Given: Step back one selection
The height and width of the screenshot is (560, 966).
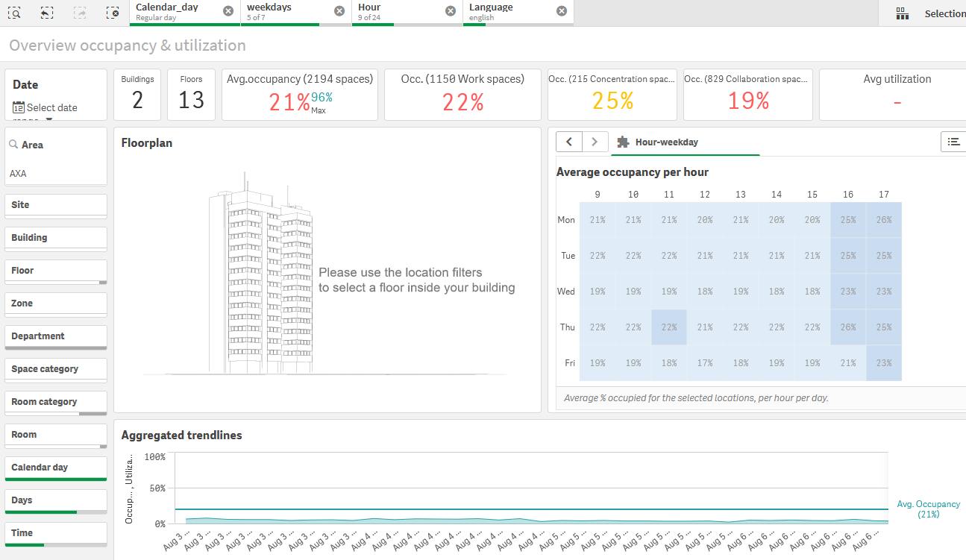Looking at the screenshot, I should point(47,13).
